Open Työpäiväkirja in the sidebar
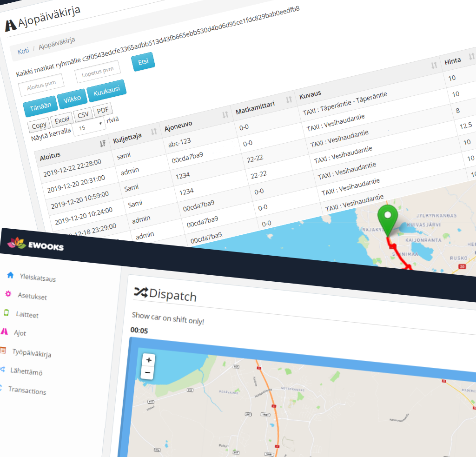The width and height of the screenshot is (476, 457). [31, 353]
